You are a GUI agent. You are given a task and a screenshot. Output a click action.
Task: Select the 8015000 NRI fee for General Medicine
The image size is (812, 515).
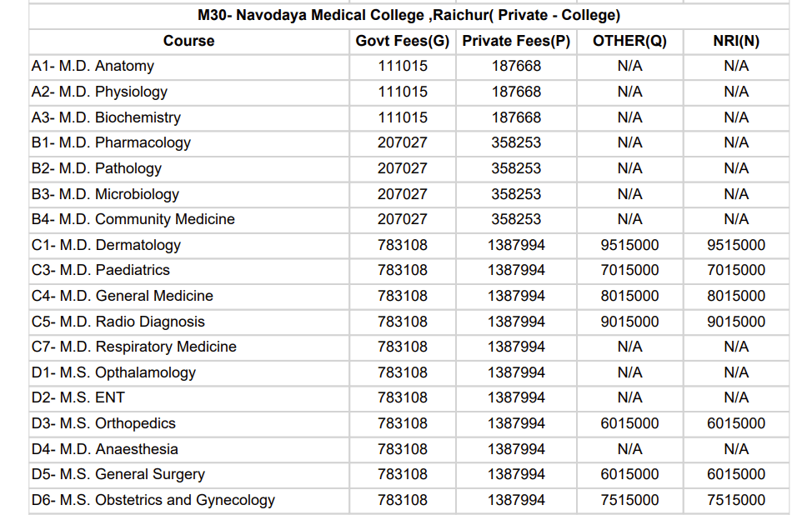(x=736, y=296)
